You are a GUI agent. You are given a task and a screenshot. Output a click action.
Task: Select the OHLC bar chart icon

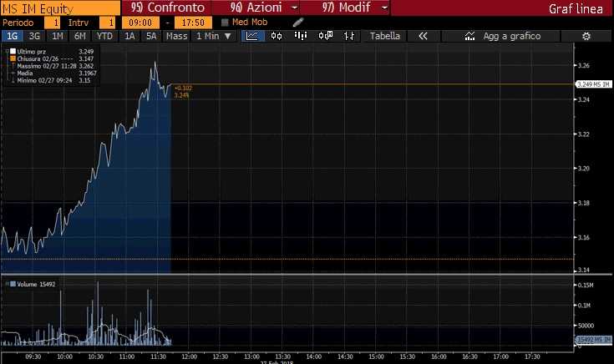click(x=348, y=36)
